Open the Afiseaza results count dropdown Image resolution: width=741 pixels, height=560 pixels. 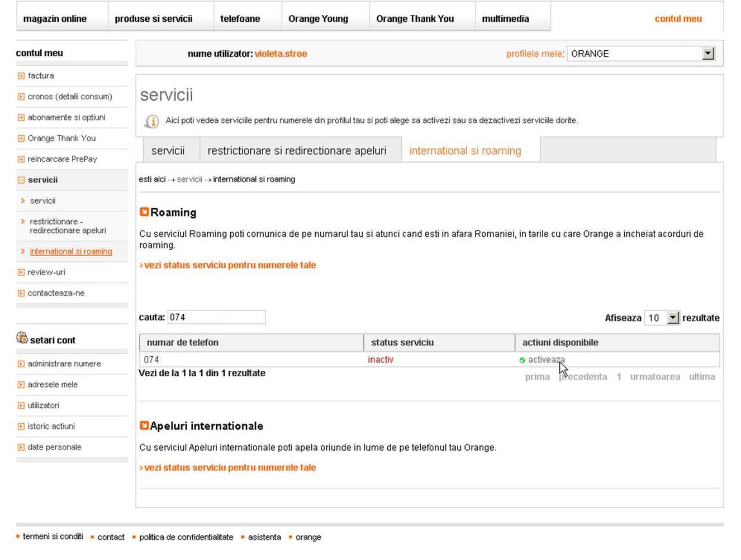[673, 317]
